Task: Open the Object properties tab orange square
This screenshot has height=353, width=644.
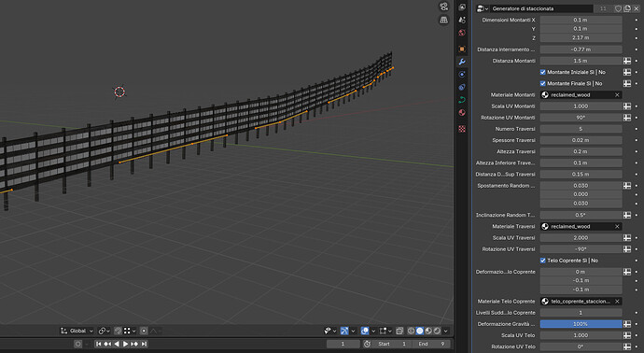Action: click(462, 49)
